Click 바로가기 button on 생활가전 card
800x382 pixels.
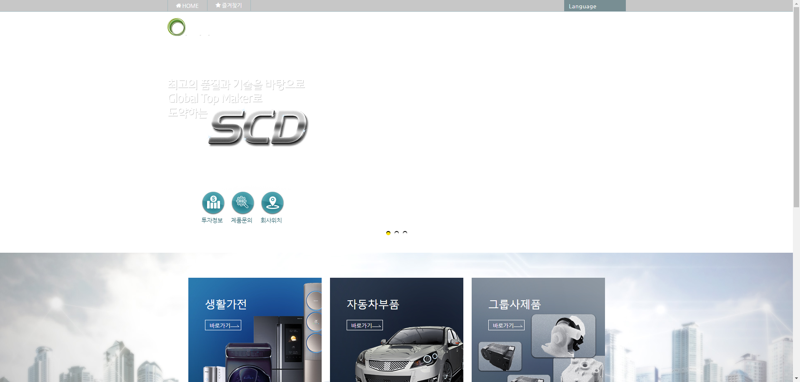pyautogui.click(x=223, y=325)
